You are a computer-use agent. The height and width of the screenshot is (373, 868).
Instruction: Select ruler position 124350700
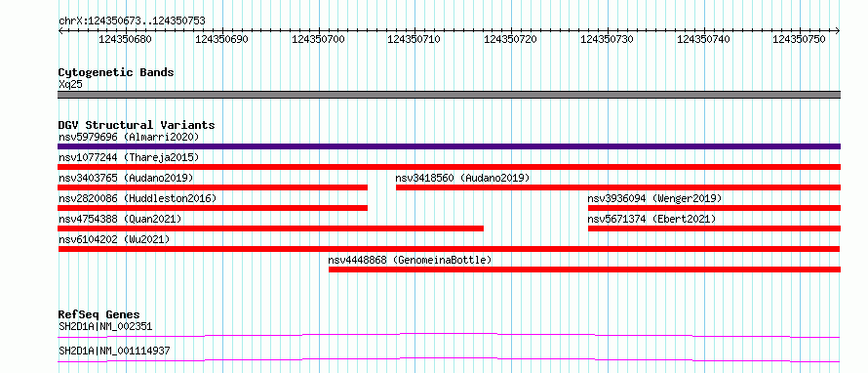318,39
